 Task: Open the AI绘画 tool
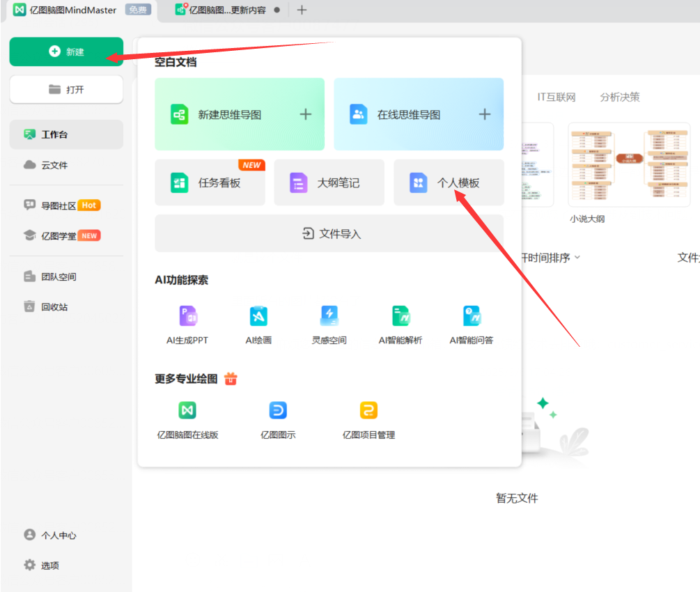point(258,316)
